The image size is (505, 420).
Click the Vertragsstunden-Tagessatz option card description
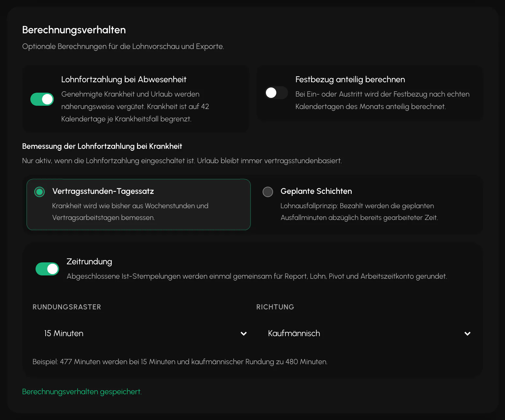(x=130, y=212)
